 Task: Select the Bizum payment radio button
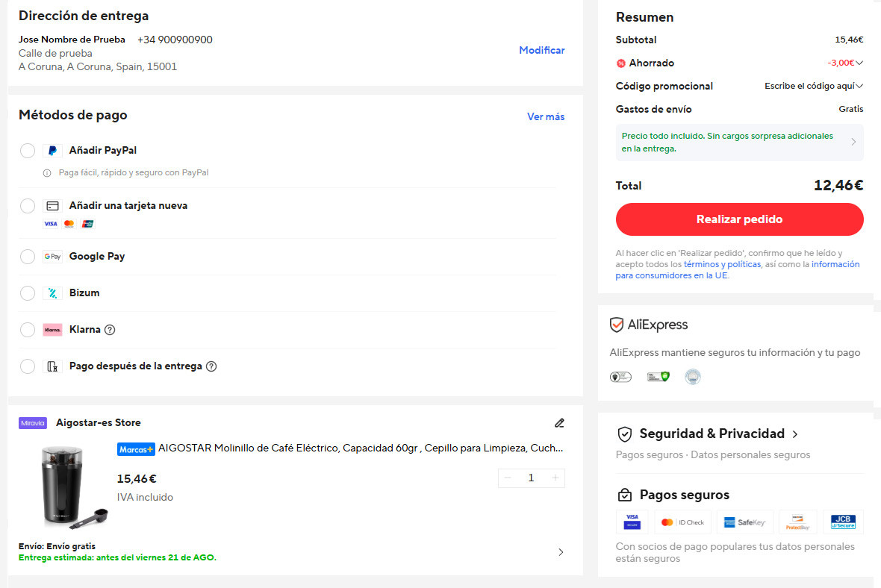tap(28, 293)
